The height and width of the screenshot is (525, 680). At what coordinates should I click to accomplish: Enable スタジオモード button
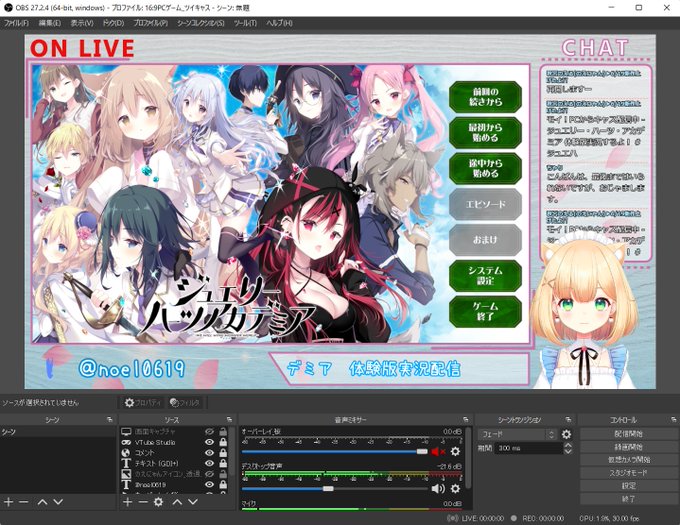pos(628,473)
